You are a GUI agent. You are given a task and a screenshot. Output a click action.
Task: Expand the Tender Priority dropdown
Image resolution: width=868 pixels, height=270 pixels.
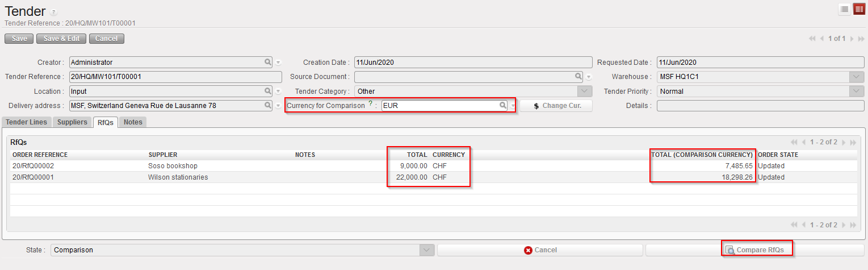(x=856, y=91)
